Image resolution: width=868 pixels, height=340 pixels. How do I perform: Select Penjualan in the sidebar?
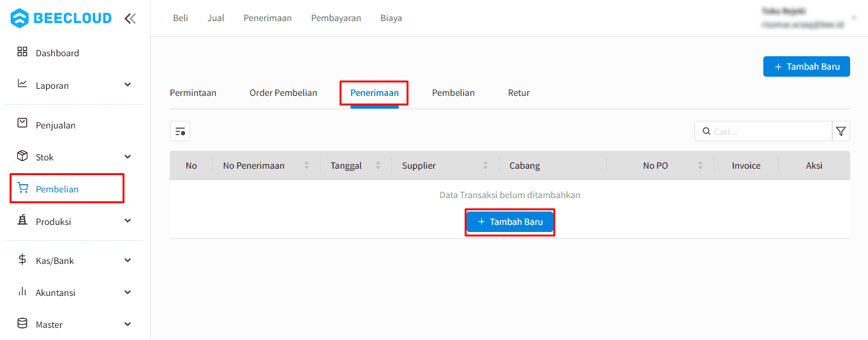[x=56, y=125]
